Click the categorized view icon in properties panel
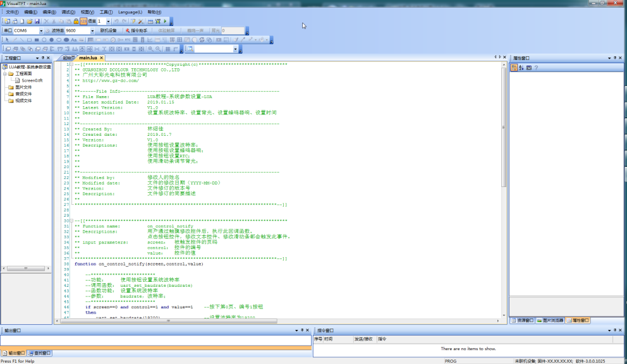The height and width of the screenshot is (364, 627). [514, 68]
